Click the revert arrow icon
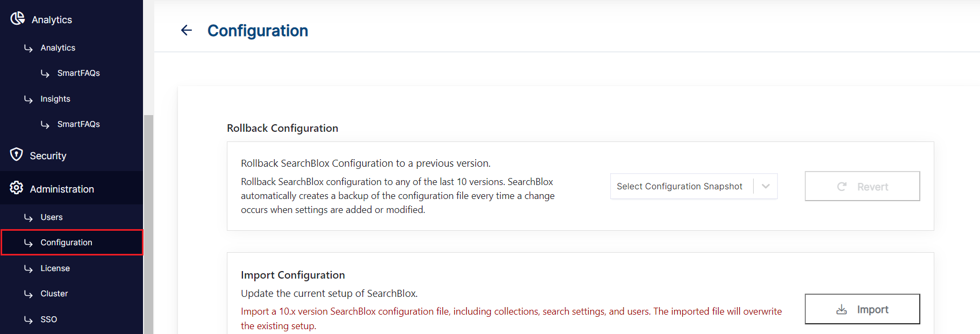Image resolution: width=980 pixels, height=334 pixels. coord(842,187)
